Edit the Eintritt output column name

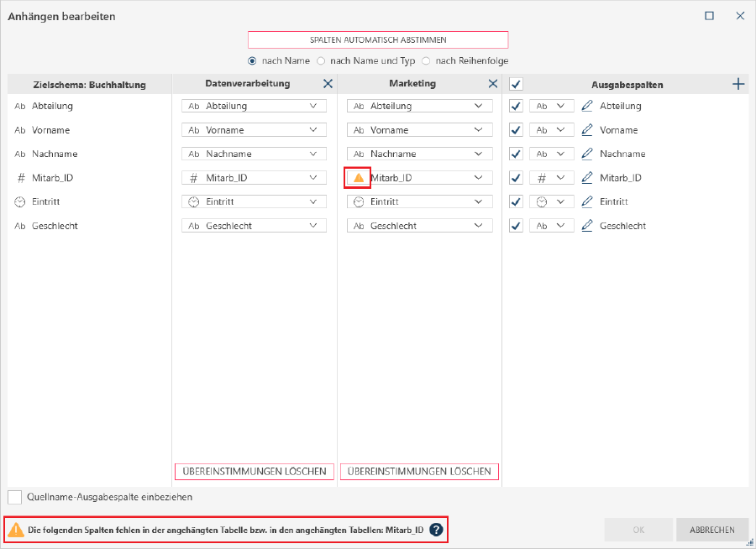click(x=587, y=202)
